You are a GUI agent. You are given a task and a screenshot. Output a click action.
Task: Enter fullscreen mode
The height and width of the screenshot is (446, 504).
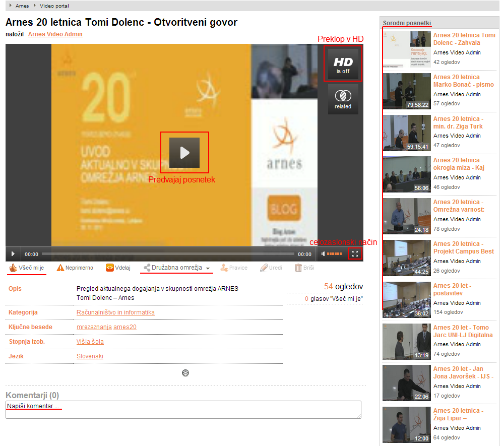pos(355,254)
